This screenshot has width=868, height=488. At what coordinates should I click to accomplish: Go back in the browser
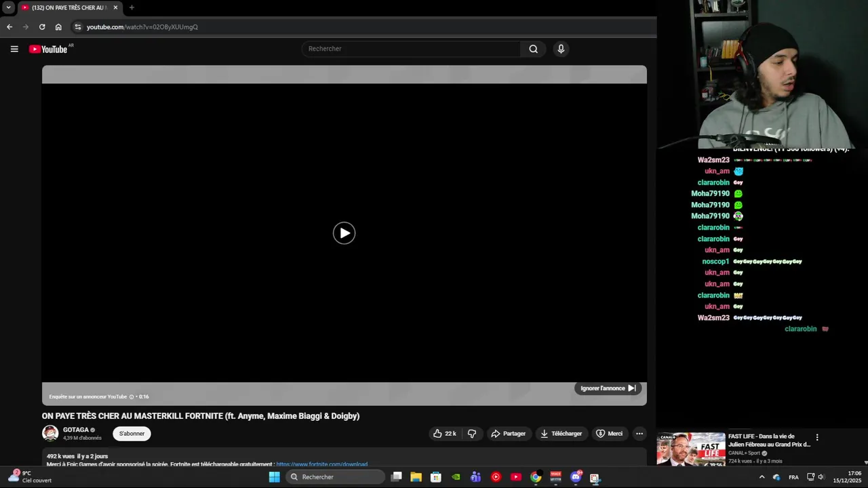(x=9, y=27)
